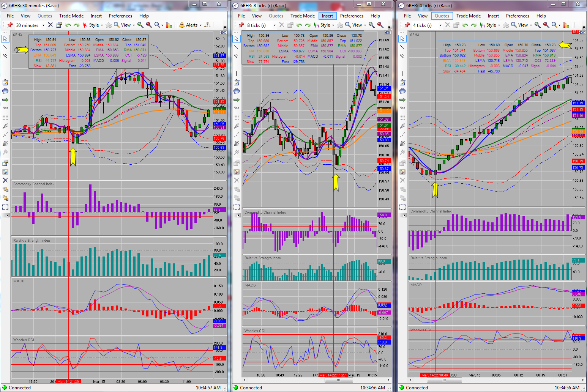
Task: Click the pin icon in 30 minutes toolbar
Action: [x=10, y=25]
